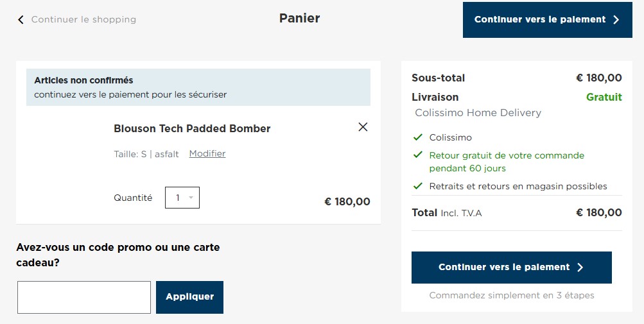The image size is (644, 324).
Task: Click Modifier to change size
Action: [x=207, y=153]
